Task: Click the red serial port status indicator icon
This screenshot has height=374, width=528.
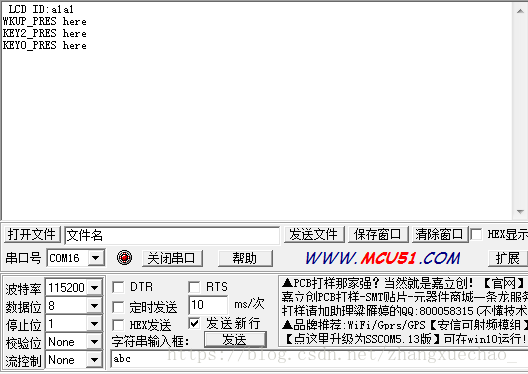Action: pos(124,258)
